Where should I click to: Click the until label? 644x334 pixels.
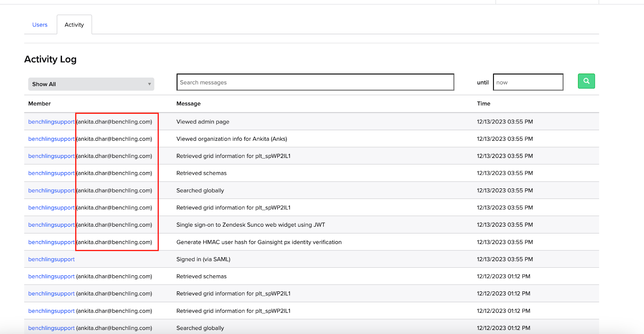483,82
